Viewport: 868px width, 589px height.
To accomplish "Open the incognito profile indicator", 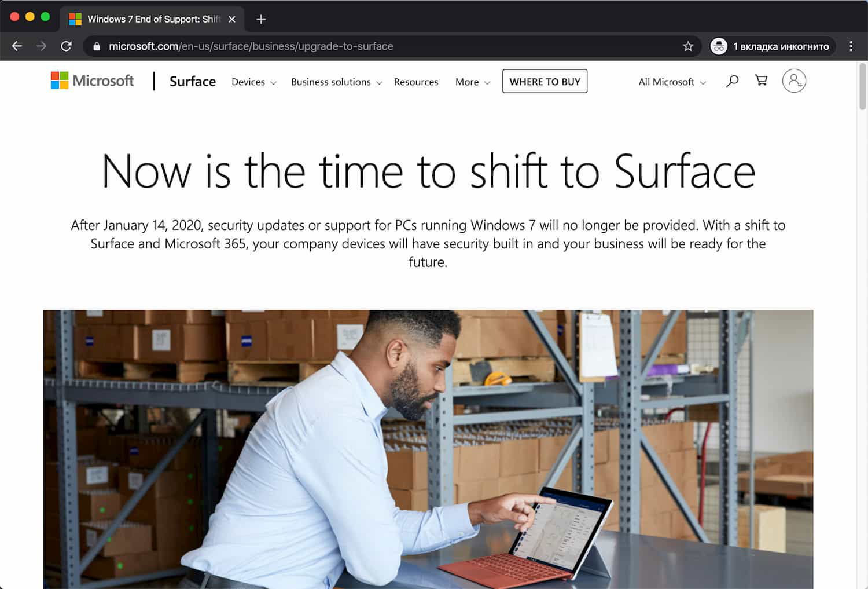I will tap(773, 46).
